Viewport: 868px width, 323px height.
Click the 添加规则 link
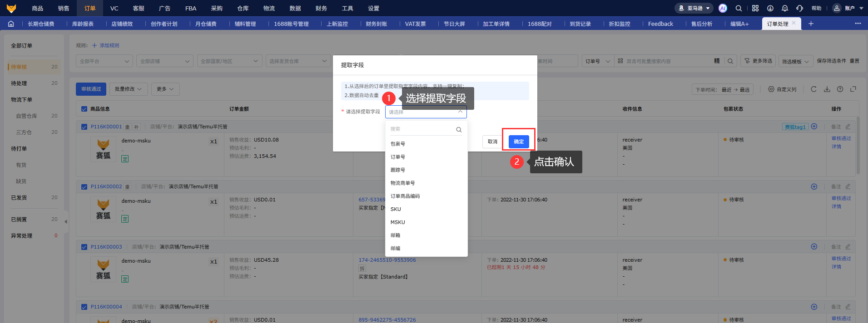point(105,45)
